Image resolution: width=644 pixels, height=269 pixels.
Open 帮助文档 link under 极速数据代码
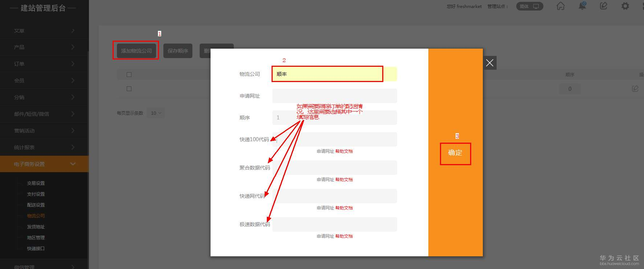point(344,236)
